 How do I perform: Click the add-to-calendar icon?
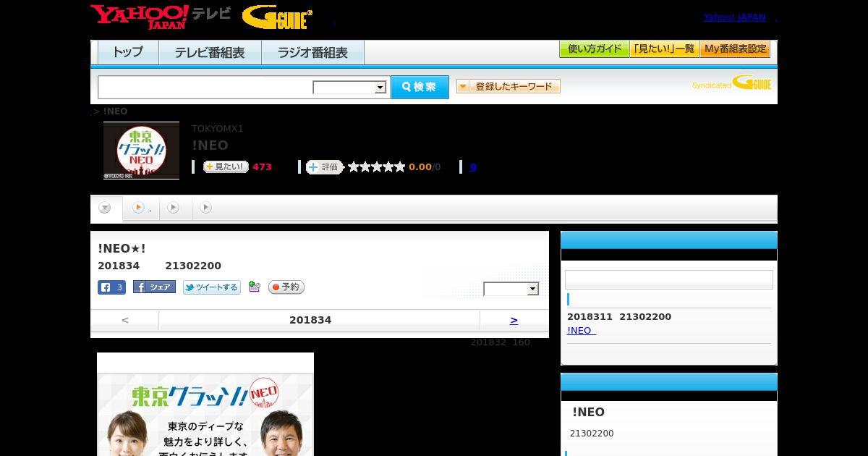point(254,287)
